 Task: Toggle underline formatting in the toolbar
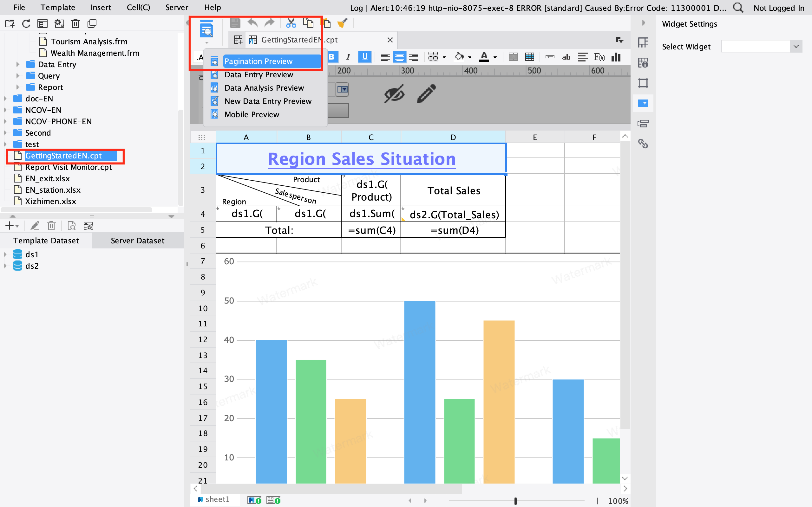pyautogui.click(x=364, y=57)
